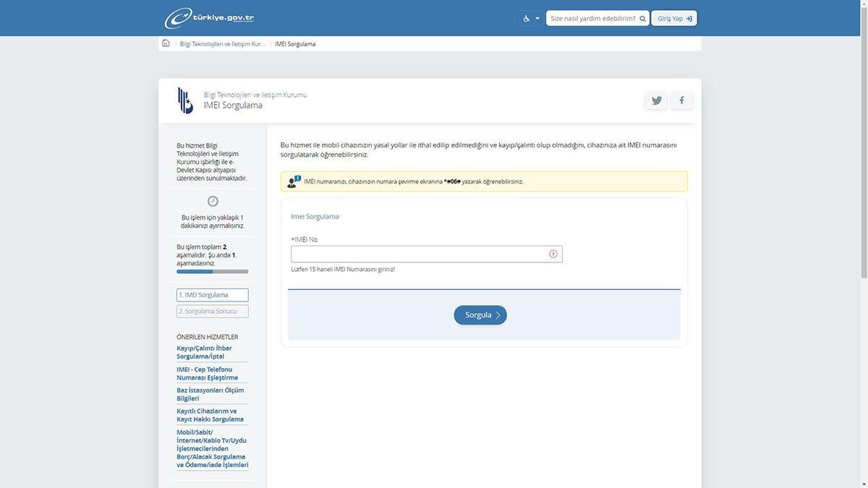Open the accessibility options dropdown

(x=530, y=18)
